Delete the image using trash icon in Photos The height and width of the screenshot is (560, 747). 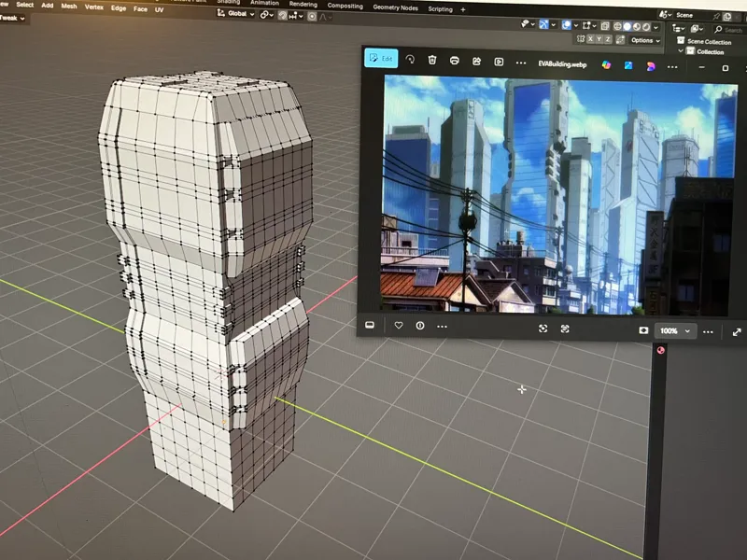[432, 60]
